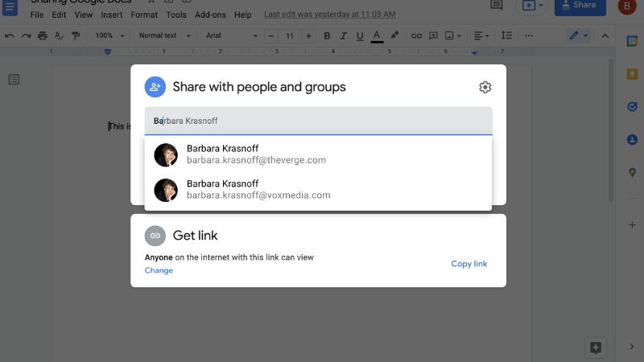The width and height of the screenshot is (644, 362).
Task: Toggle bold formatting
Action: click(x=327, y=35)
